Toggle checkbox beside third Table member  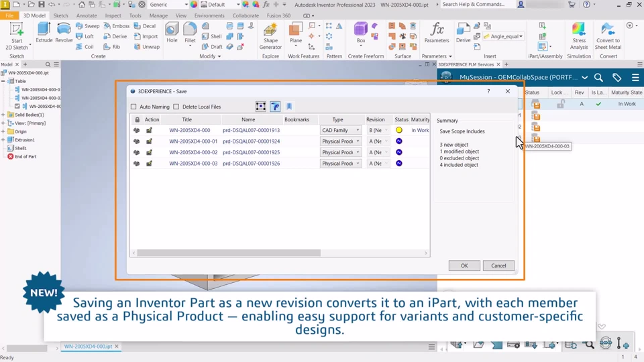click(x=17, y=106)
